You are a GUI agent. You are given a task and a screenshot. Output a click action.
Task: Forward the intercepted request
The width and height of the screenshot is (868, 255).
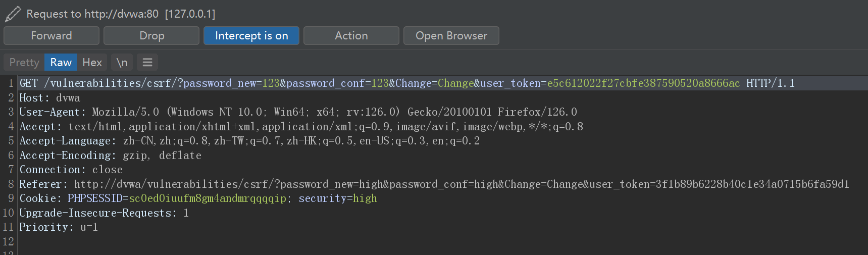(52, 36)
